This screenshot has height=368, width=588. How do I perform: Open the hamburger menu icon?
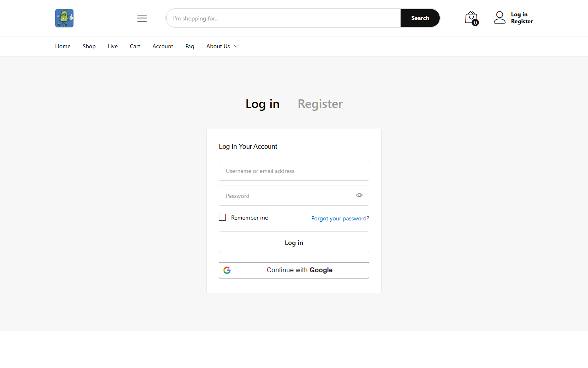(142, 18)
